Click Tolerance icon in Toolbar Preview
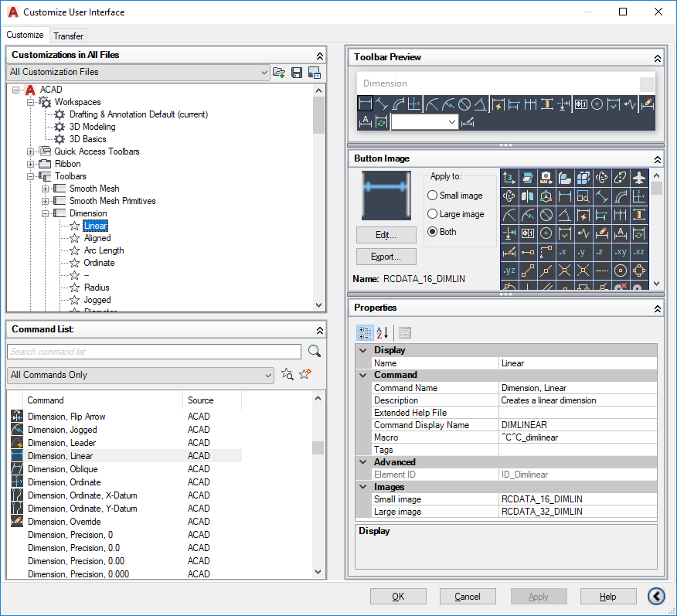677x616 pixels. click(x=580, y=104)
